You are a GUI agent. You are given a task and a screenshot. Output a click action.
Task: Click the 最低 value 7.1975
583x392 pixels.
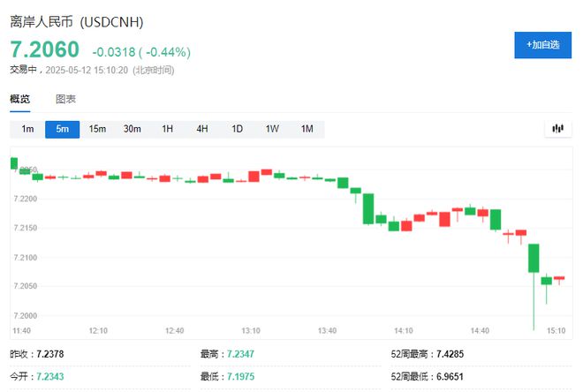pos(240,377)
